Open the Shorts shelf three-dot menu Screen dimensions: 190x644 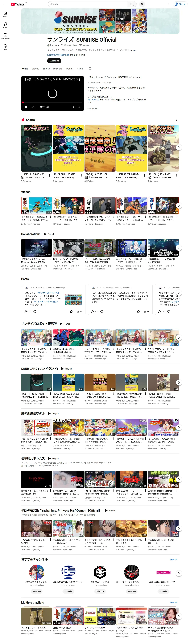tap(176, 120)
